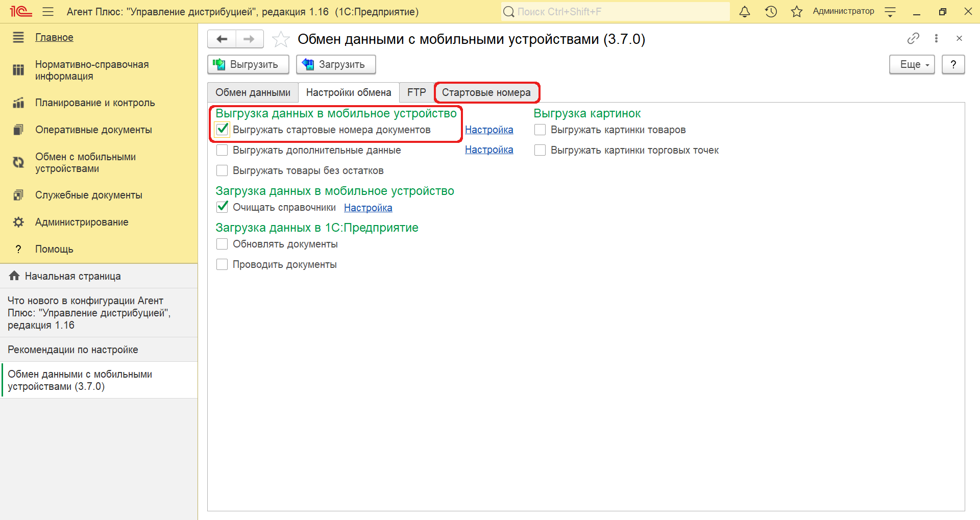Image resolution: width=980 pixels, height=520 pixels.
Task: Navigate back with left arrow button
Action: click(x=222, y=39)
